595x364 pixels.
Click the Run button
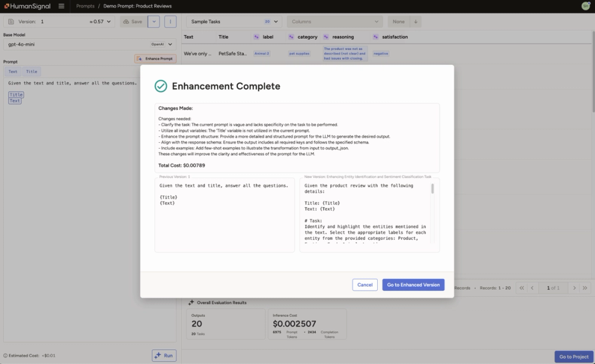(x=164, y=356)
